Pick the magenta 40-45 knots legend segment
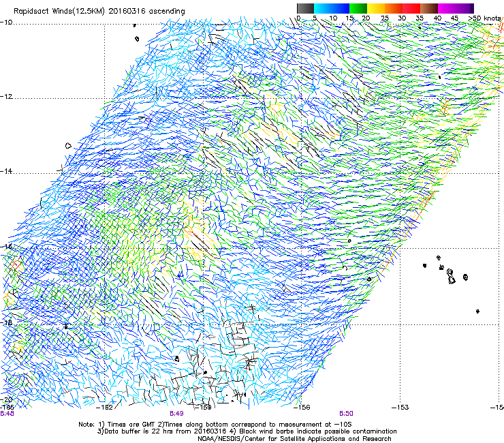 click(x=447, y=8)
